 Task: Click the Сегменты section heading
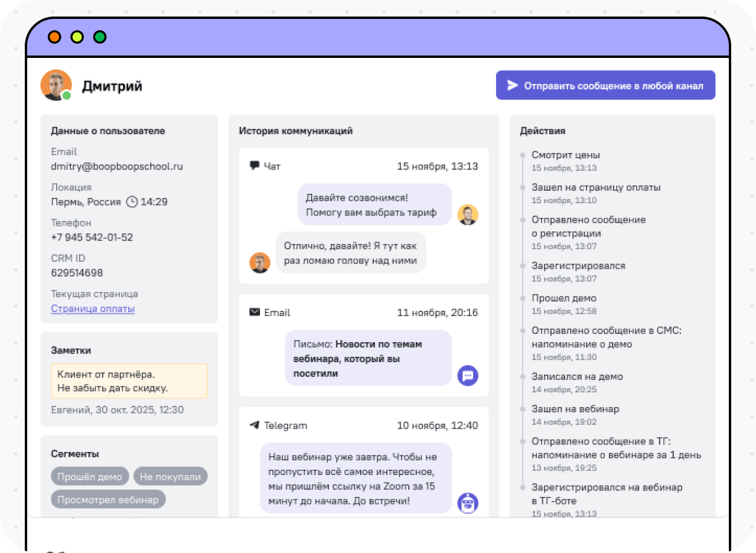[x=75, y=454]
